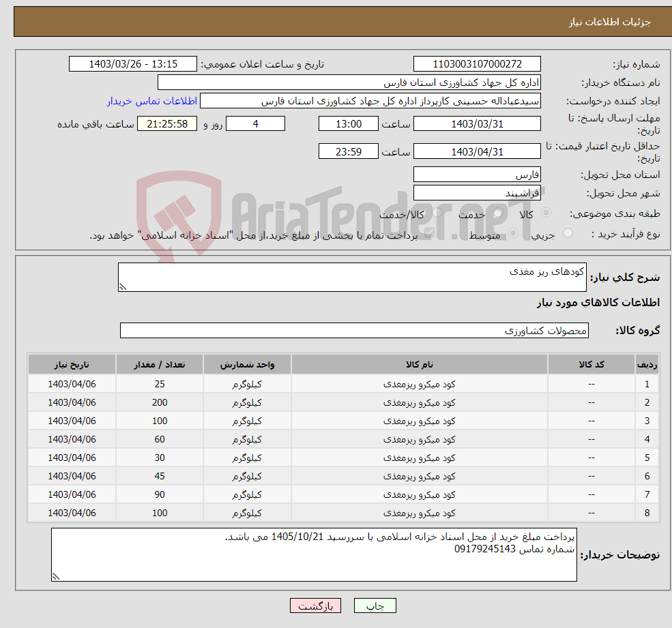Click the تعداد / مقدار column header
672x628 pixels.
coord(160,365)
